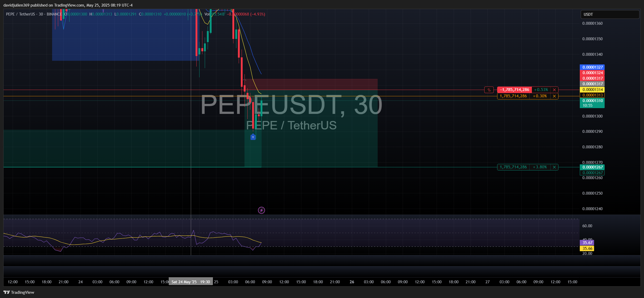644x298 pixels.
Task: Click the PEPE / TetherUS symbol title in the legend
Action: [20, 14]
